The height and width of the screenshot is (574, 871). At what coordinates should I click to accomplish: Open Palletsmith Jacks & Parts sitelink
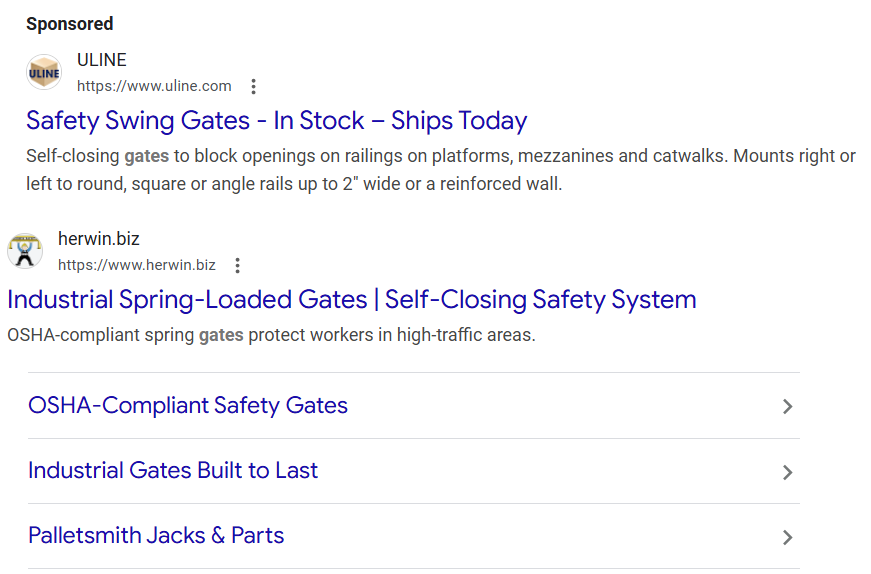coord(156,536)
